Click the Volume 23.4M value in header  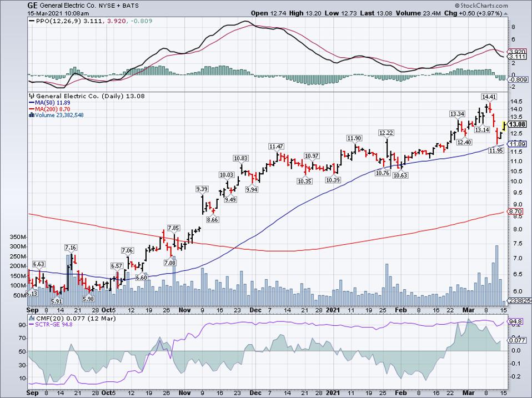pyautogui.click(x=419, y=13)
